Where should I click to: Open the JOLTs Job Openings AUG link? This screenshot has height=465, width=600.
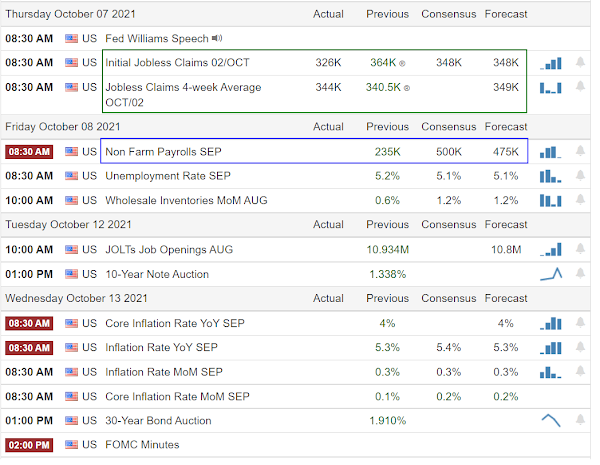[x=174, y=249]
